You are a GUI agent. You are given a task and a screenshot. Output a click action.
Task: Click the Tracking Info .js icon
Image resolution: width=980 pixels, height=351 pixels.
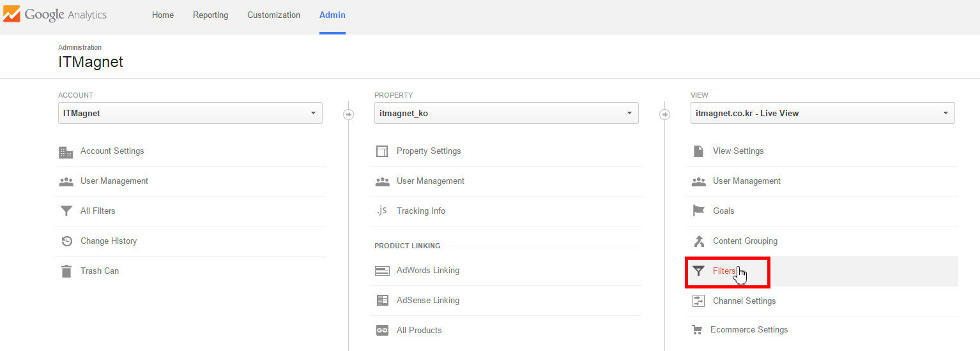[382, 211]
